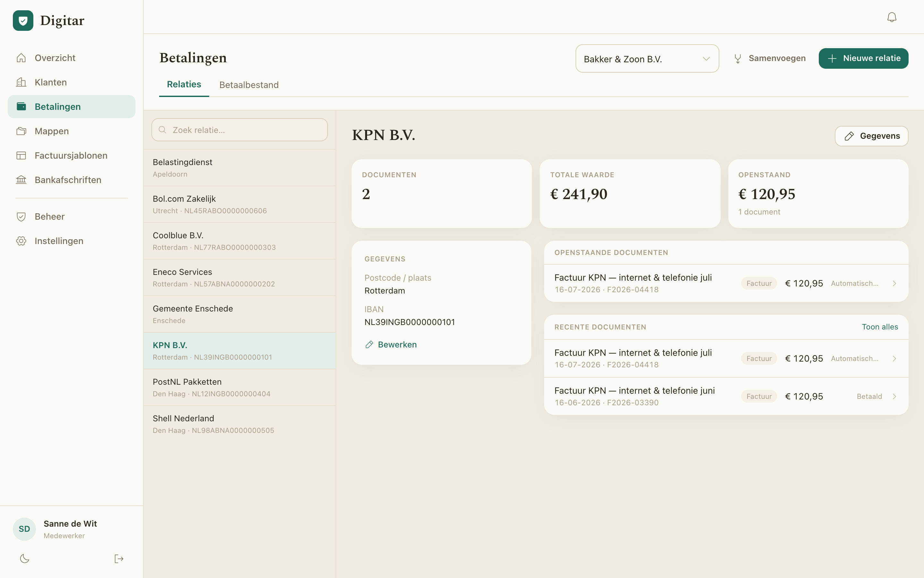Open Factuur KPN internet & telefonie juni

(726, 397)
